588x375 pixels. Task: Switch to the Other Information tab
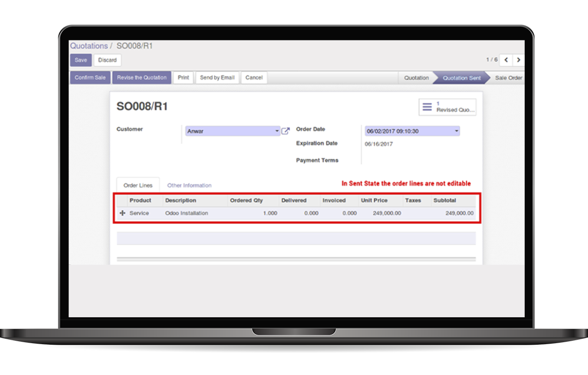(189, 186)
